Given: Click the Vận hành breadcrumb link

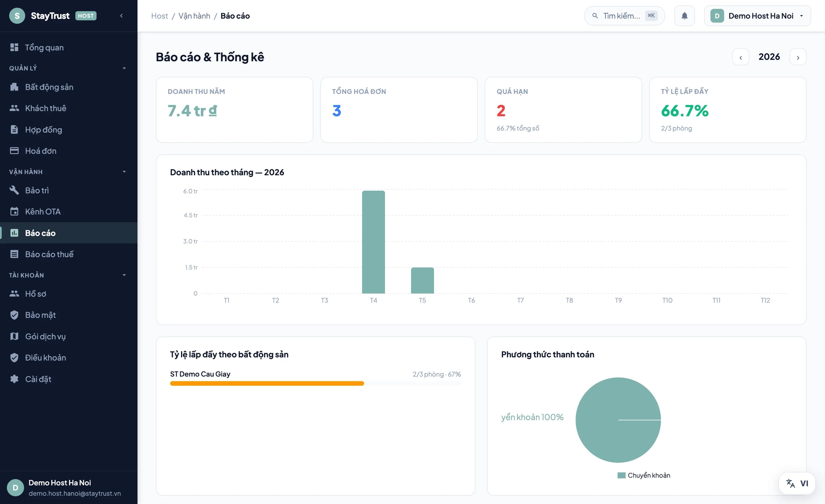Looking at the screenshot, I should [194, 16].
